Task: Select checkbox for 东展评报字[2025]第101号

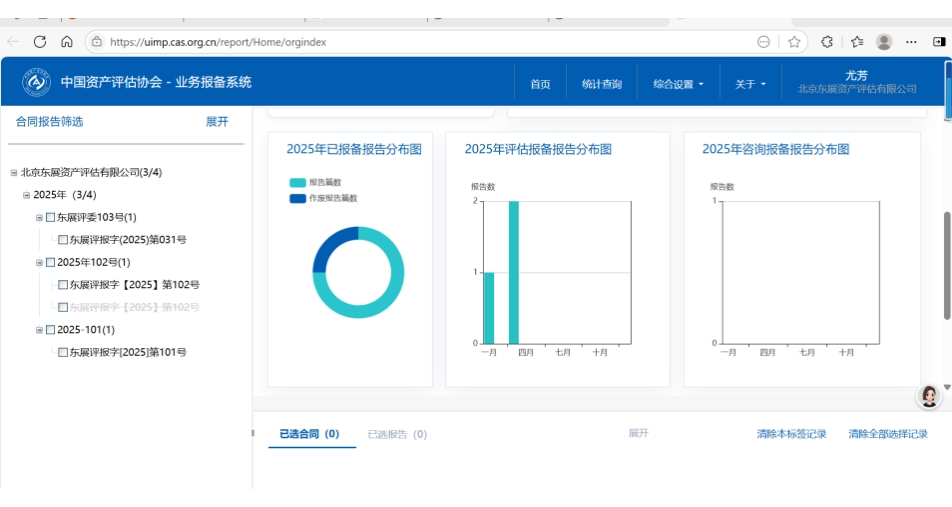Action: (x=63, y=353)
